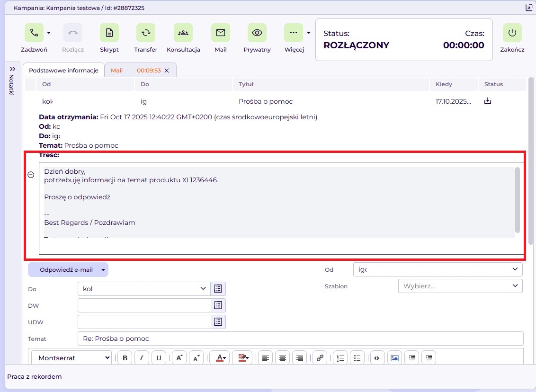Toggle Prywatny mode eye icon
This screenshot has height=392, width=536.
coord(257,33)
